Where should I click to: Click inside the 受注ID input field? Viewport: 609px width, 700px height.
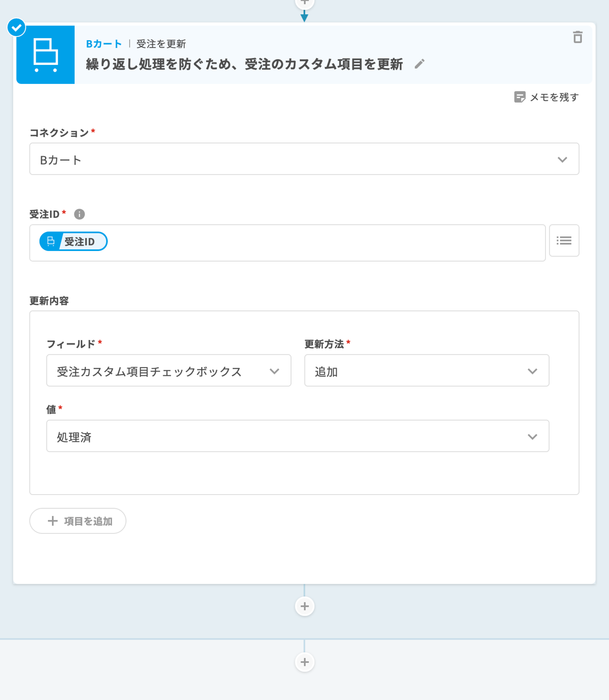click(306, 243)
